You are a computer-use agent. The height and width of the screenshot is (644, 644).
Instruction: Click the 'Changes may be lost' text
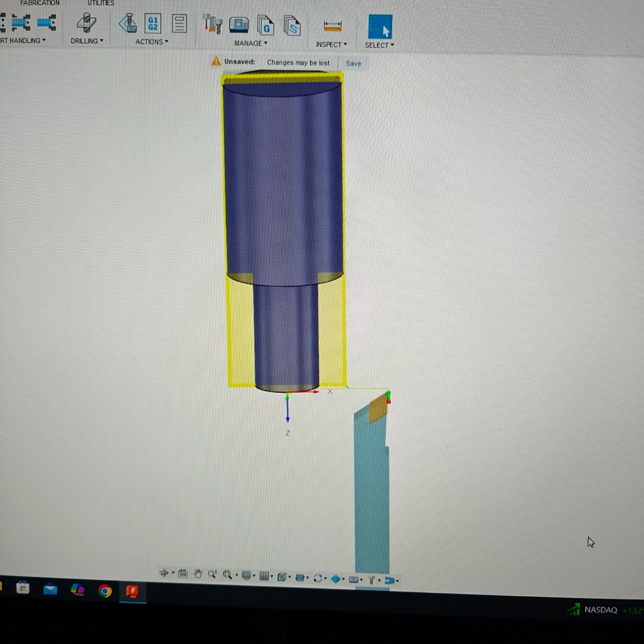tap(298, 63)
